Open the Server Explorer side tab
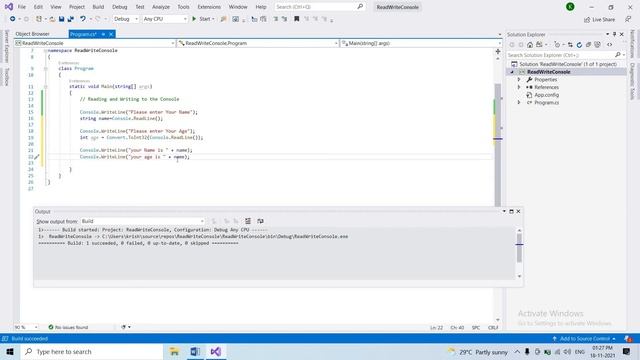Viewport: 640px width, 360px height. (x=6, y=47)
